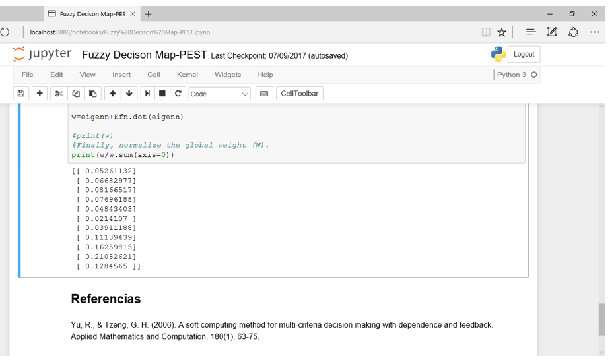Open the Help menu
This screenshot has height=364, width=614.
pyautogui.click(x=265, y=75)
